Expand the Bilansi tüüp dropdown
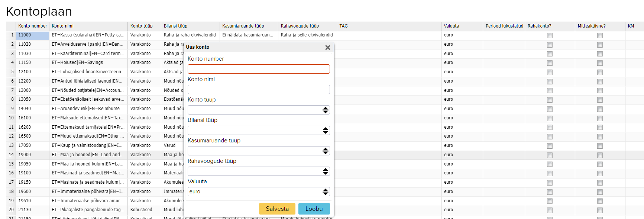 259,131
